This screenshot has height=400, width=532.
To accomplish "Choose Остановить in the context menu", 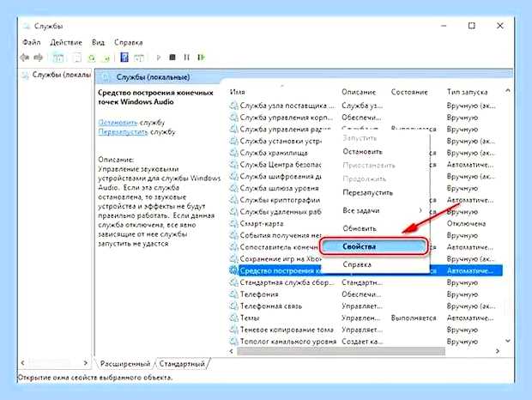I will point(362,152).
